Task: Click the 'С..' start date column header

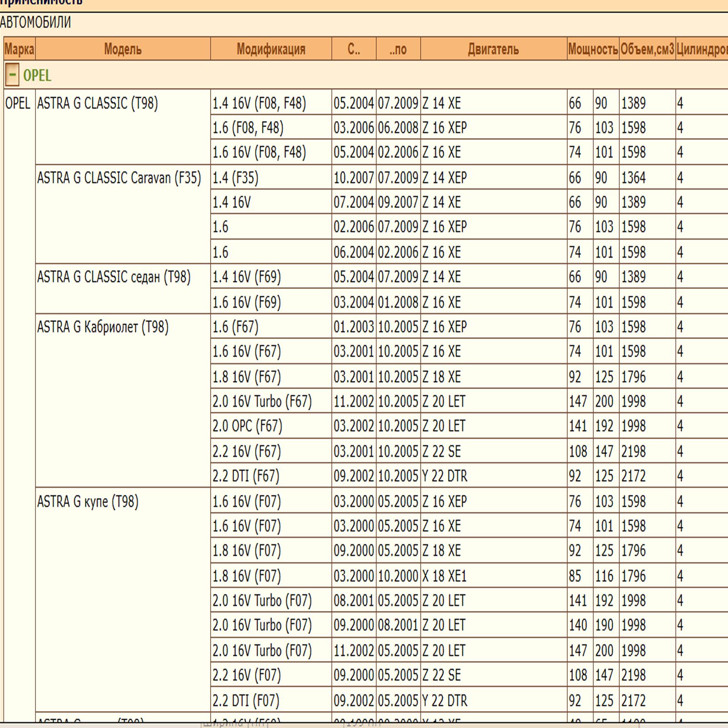Action: coord(354,49)
